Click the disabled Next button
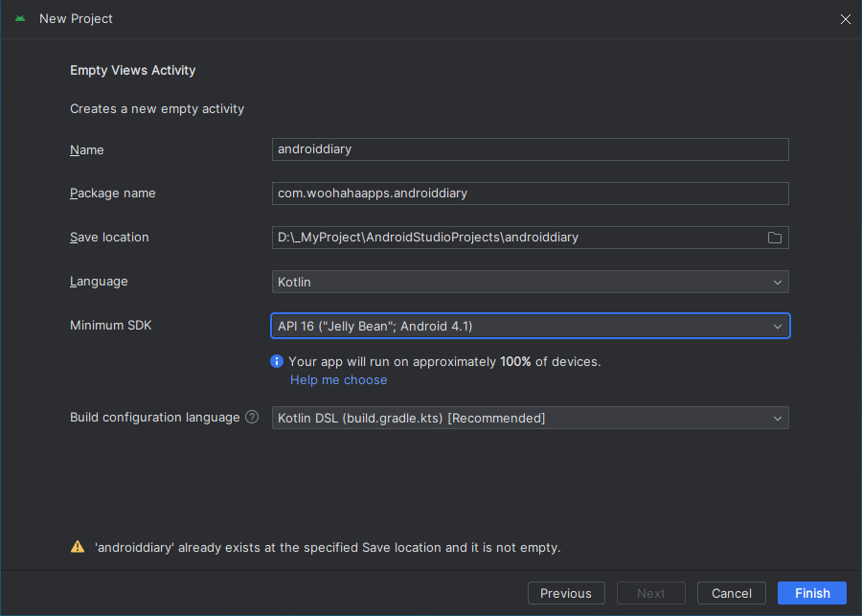Image resolution: width=862 pixels, height=616 pixels. [x=651, y=593]
